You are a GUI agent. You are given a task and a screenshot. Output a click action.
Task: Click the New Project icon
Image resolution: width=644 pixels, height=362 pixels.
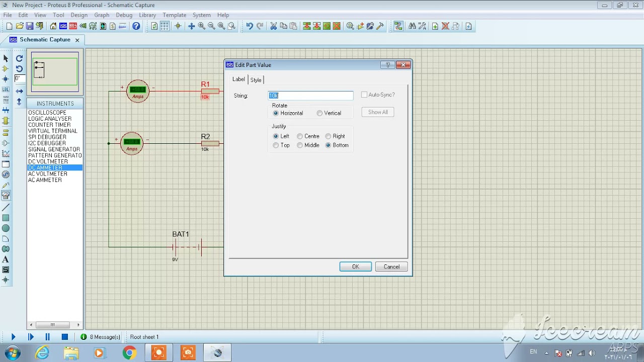[x=9, y=26]
